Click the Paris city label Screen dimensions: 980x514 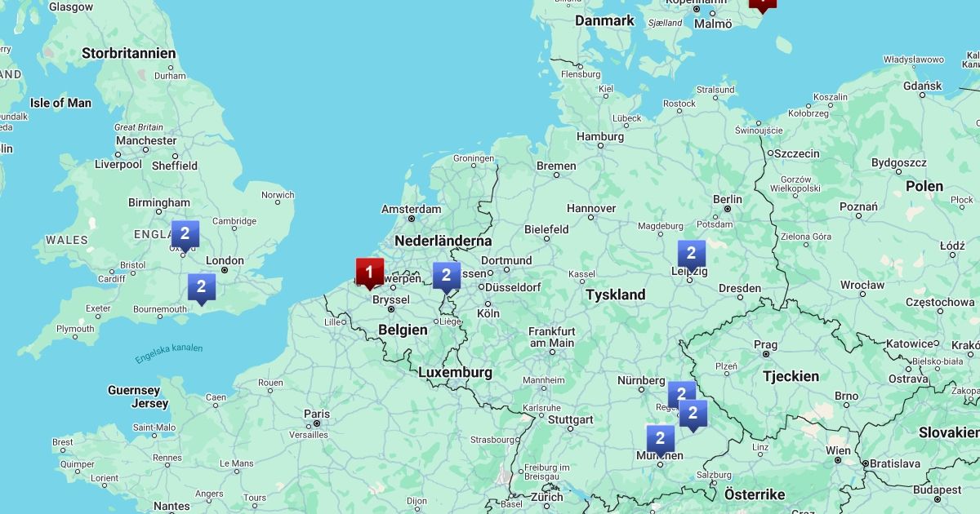317,414
